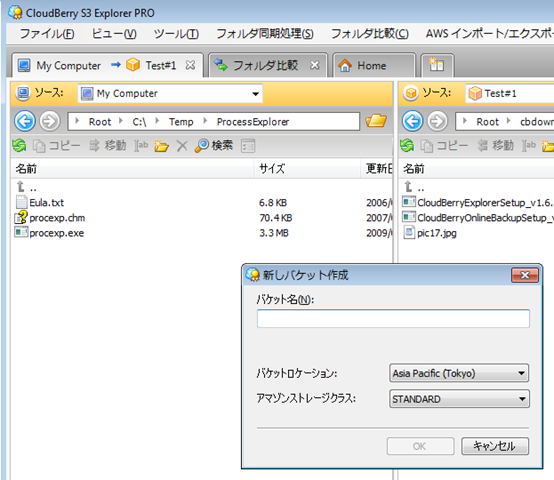The image size is (554, 480).
Task: Click the left pane コピー (copy) button
Action: point(57,146)
